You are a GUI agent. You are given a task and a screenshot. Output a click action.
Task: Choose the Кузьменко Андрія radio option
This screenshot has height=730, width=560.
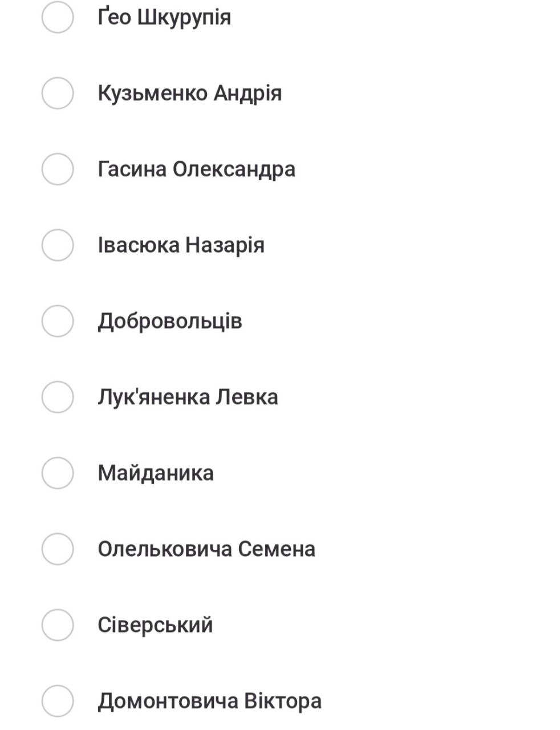pyautogui.click(x=58, y=93)
